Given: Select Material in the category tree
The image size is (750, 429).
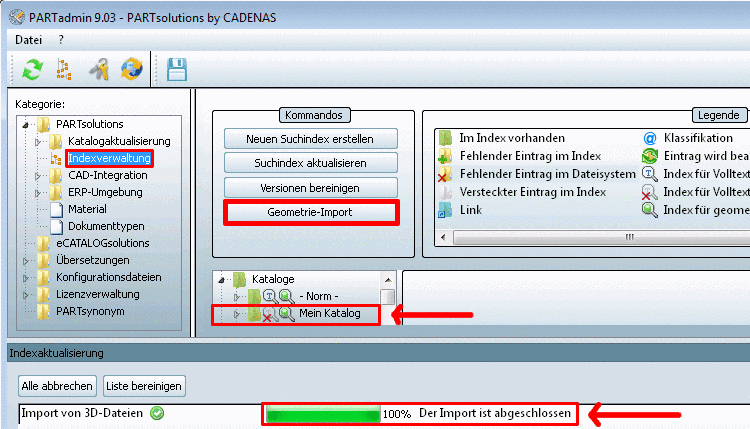Looking at the screenshot, I should click(87, 209).
